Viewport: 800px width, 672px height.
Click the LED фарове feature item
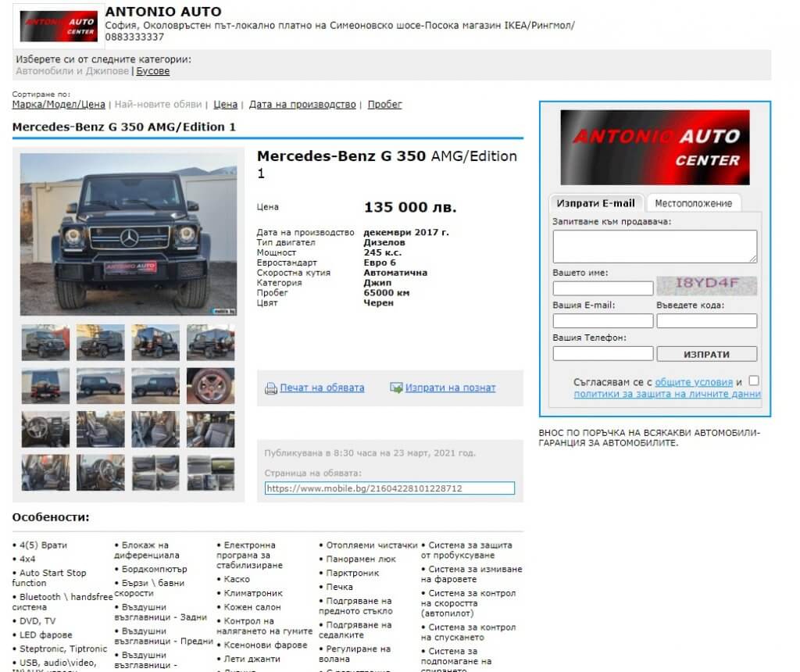coord(45,634)
